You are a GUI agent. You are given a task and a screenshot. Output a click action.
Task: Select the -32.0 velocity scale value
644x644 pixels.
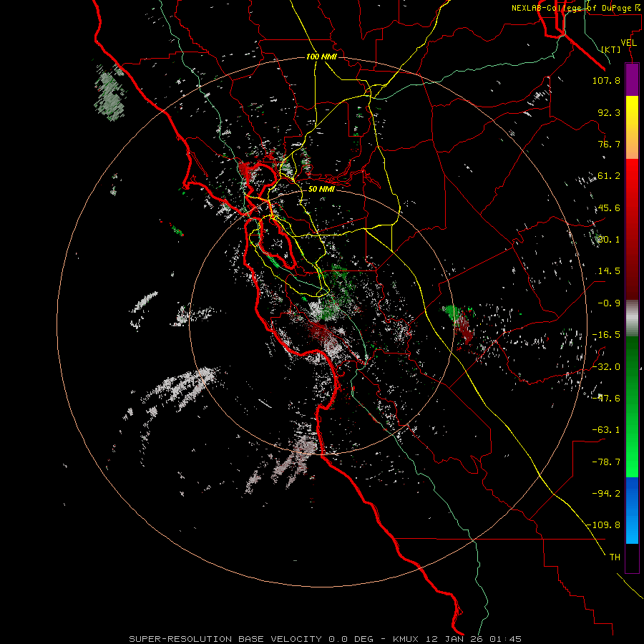tap(606, 367)
